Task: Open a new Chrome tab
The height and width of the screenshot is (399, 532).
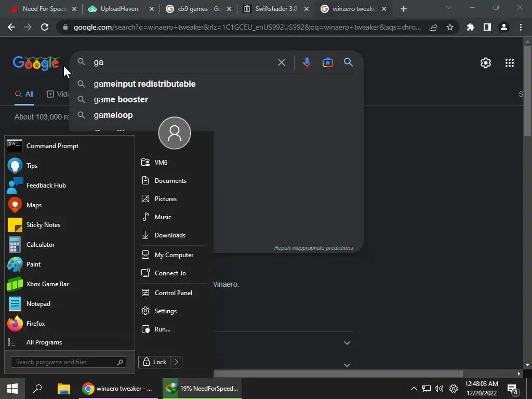Action: 403,9
